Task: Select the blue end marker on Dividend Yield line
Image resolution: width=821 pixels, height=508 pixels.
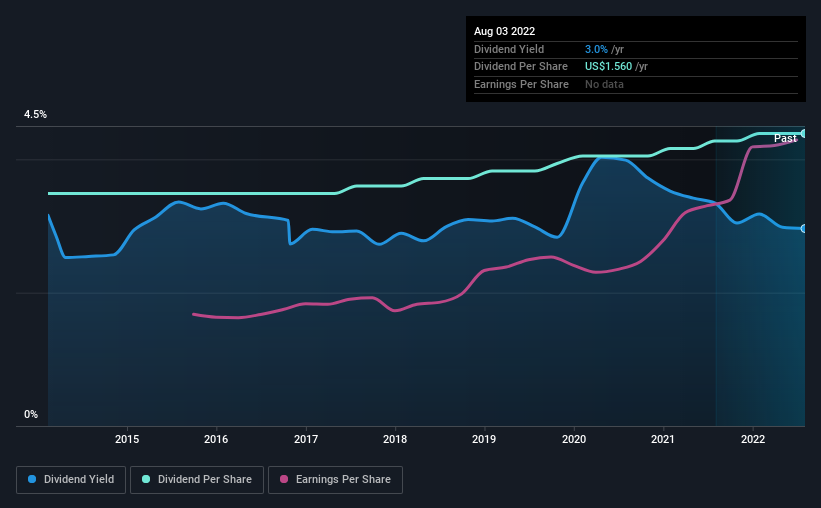Action: 804,229
